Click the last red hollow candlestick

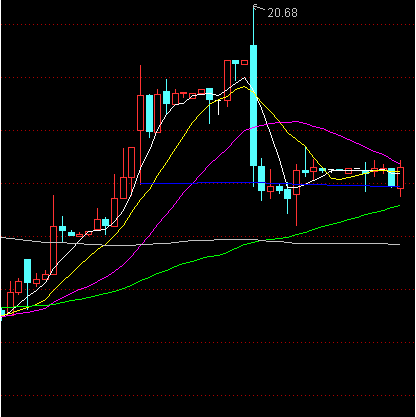tap(401, 178)
